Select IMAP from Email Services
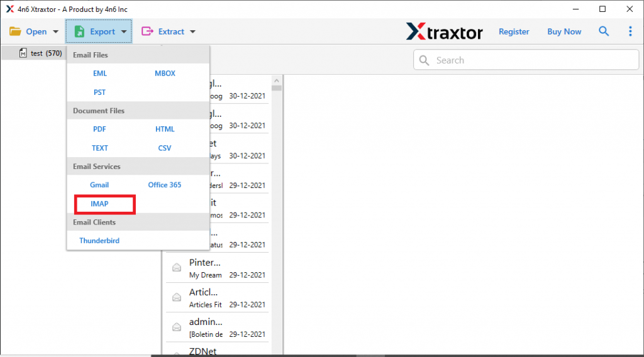 click(99, 204)
